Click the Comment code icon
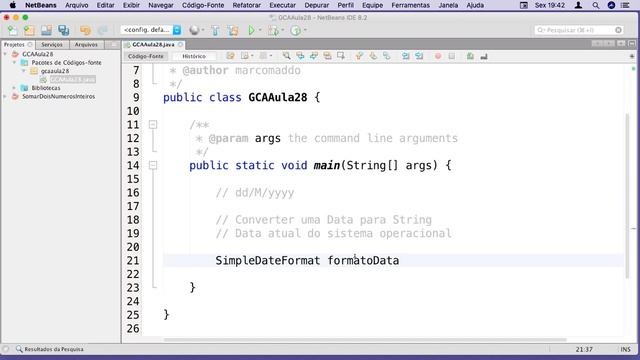Image resolution: width=640 pixels, height=360 pixels. pos(470,56)
